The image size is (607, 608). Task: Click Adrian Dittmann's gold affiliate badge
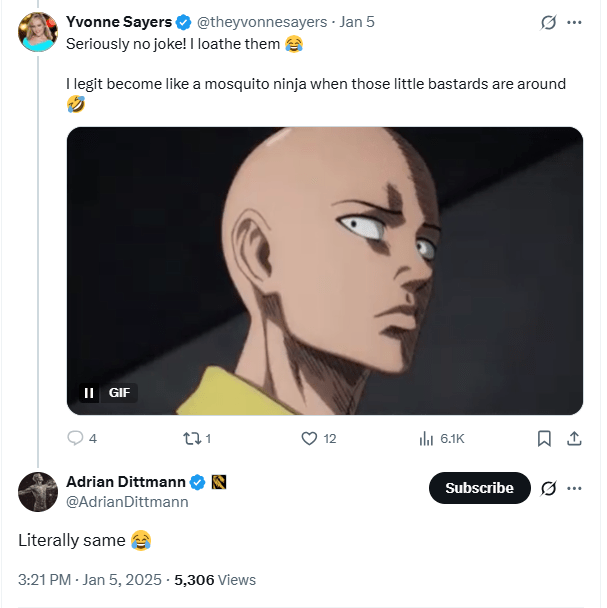pyautogui.click(x=219, y=482)
